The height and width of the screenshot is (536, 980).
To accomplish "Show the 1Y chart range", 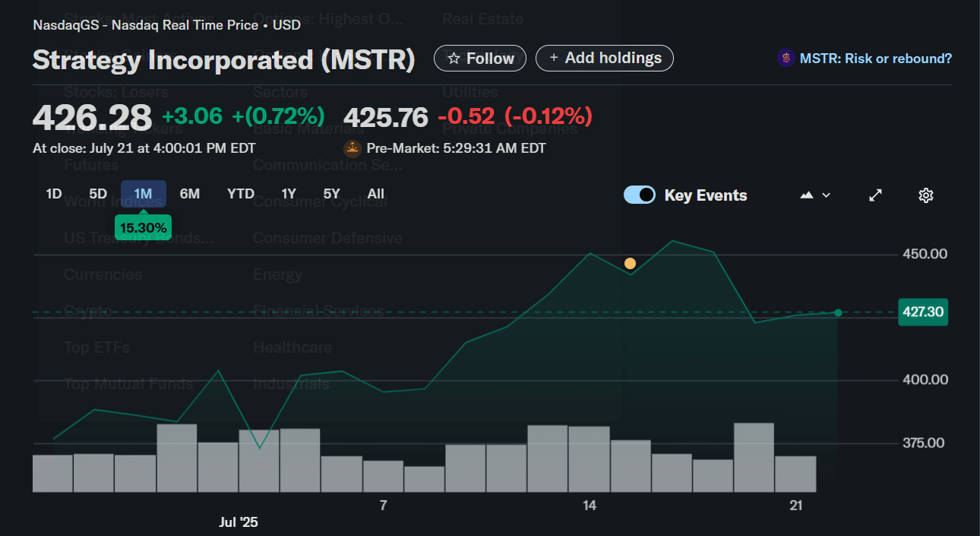I will 289,194.
